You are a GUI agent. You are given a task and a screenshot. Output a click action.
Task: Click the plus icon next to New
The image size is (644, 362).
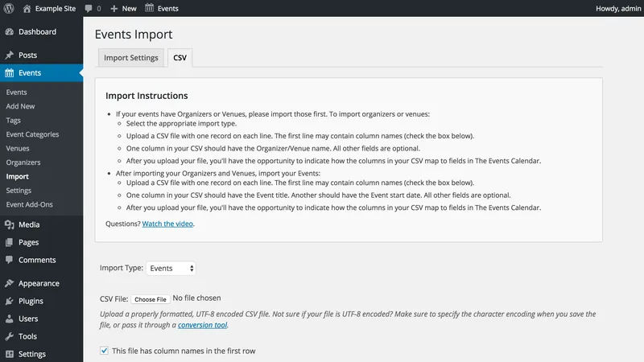click(114, 8)
